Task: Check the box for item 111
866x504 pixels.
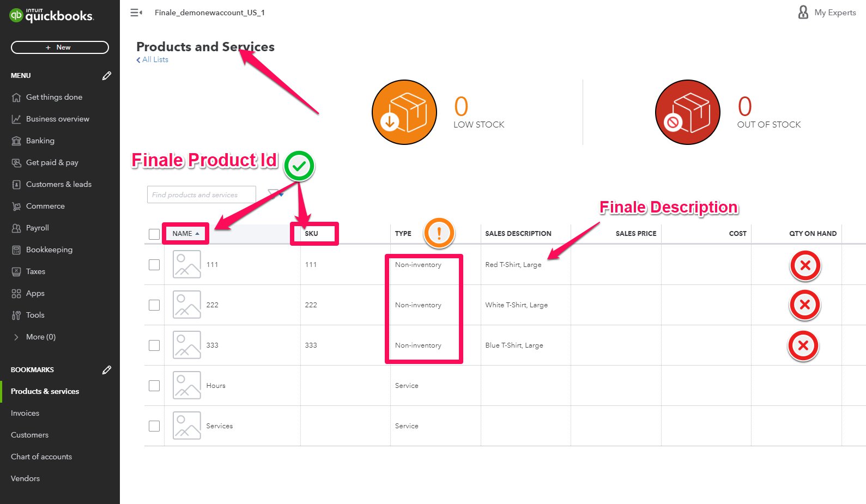Action: (x=154, y=265)
